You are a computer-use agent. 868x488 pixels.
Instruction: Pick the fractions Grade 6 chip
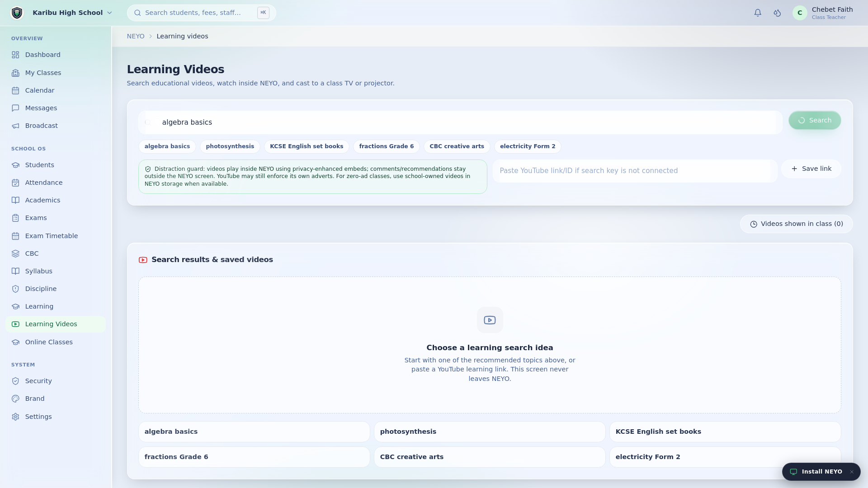pyautogui.click(x=387, y=146)
